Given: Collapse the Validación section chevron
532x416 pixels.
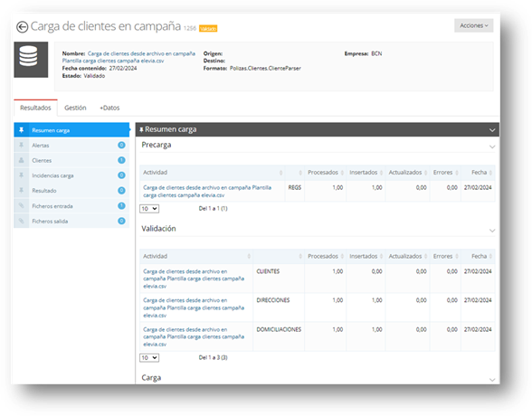Looking at the screenshot, I should point(492,231).
